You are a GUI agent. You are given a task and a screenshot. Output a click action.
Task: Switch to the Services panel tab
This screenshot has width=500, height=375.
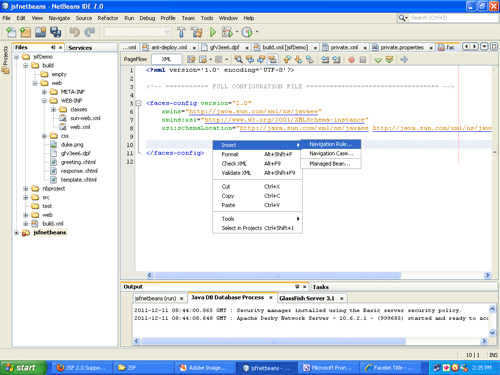click(x=80, y=48)
